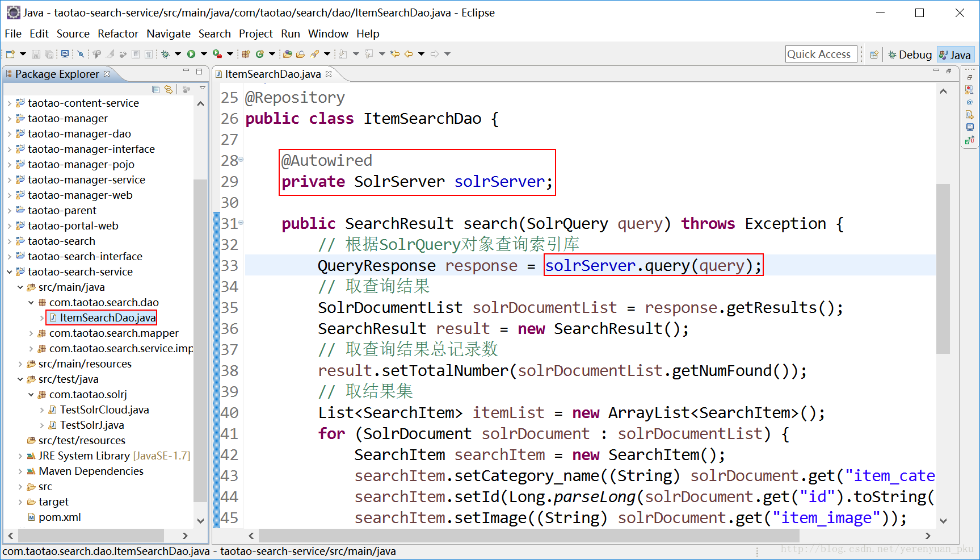Select TestSolrJ.java in the tree

(92, 425)
